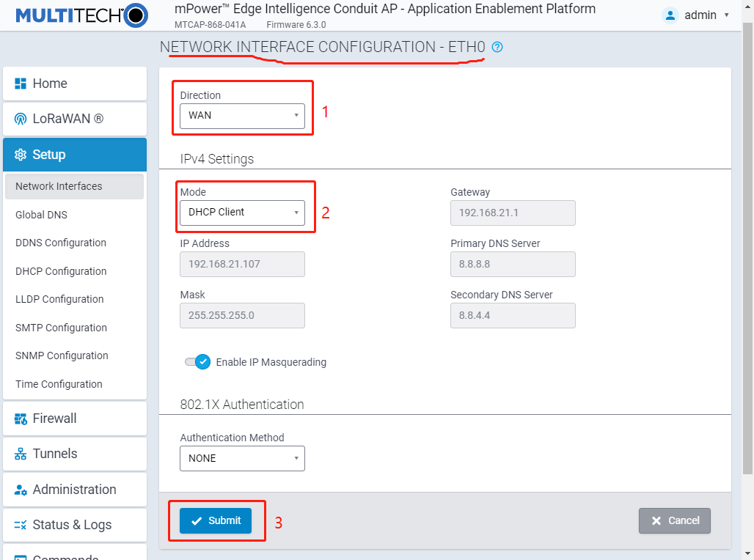Click the Mask field 255.255.255.0
Screen dimensions: 754x560
pyautogui.click(x=242, y=315)
